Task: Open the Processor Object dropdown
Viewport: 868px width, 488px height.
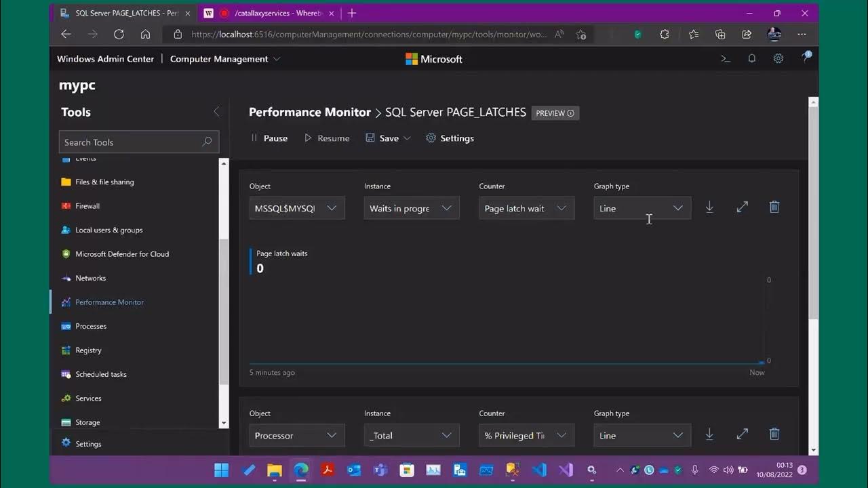Action: click(297, 435)
